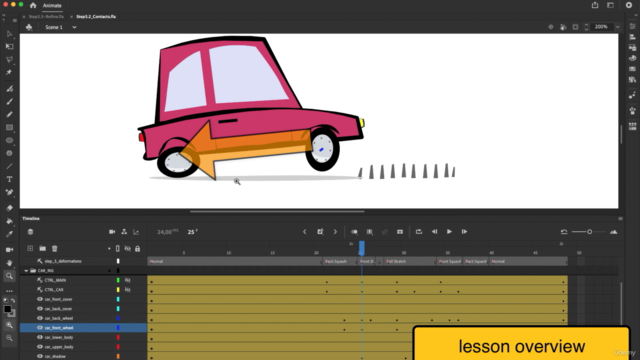Add a new layer in timeline

[x=30, y=249]
